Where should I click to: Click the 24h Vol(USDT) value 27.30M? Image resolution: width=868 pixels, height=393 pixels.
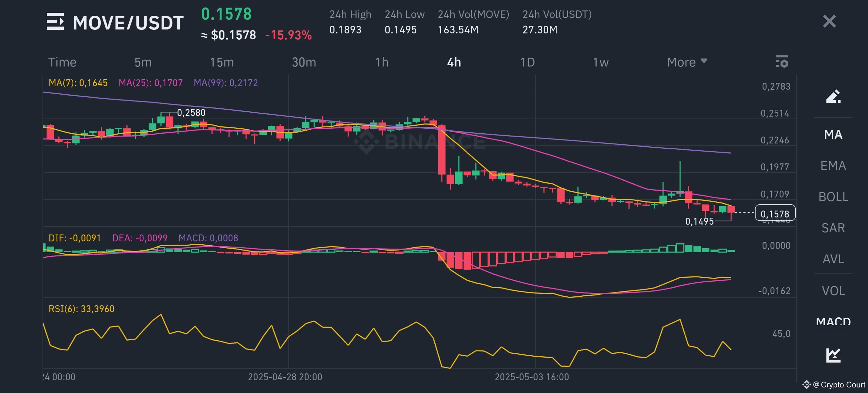[x=540, y=30]
